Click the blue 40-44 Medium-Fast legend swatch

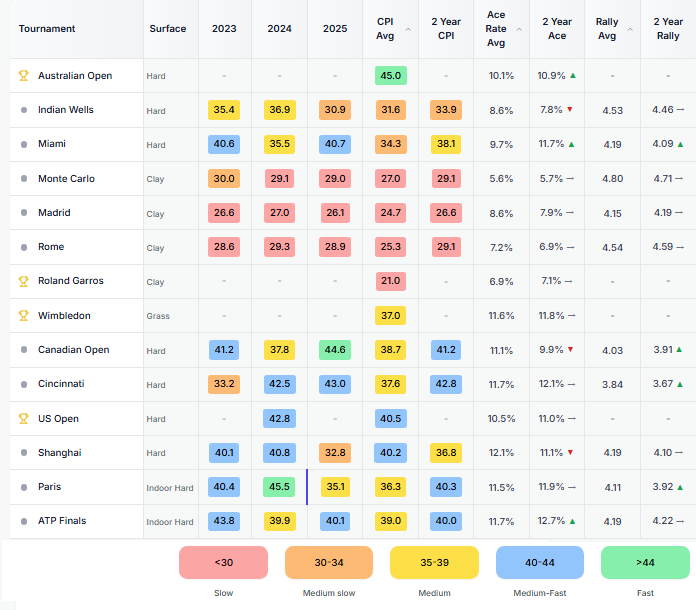(x=540, y=562)
